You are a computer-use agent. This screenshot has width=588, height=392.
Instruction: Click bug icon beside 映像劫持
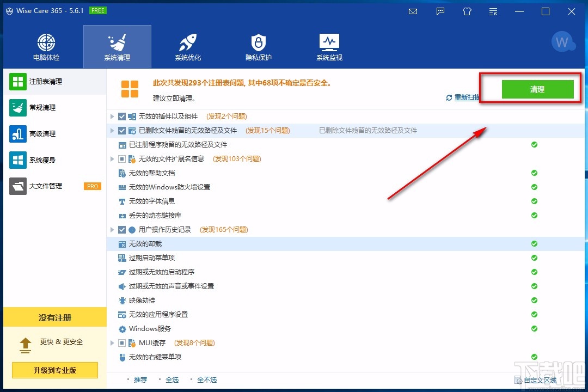coord(122,301)
